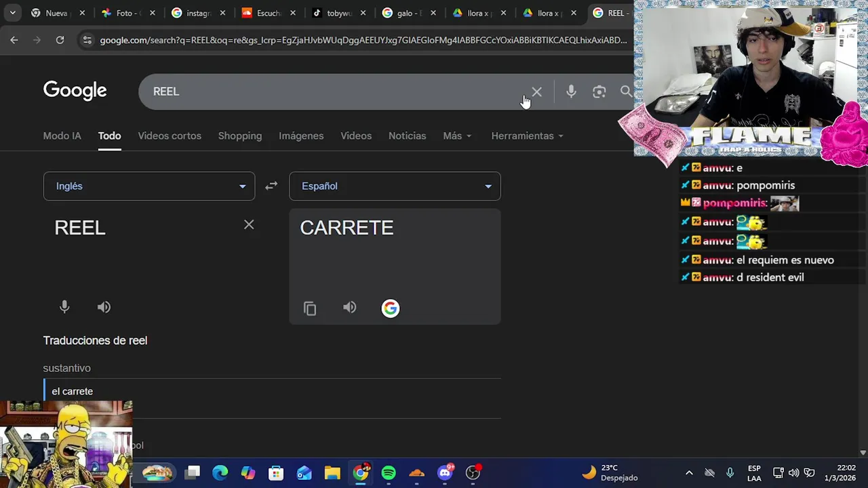Image resolution: width=868 pixels, height=488 pixels.
Task: Reload the current page
Action: (x=60, y=40)
